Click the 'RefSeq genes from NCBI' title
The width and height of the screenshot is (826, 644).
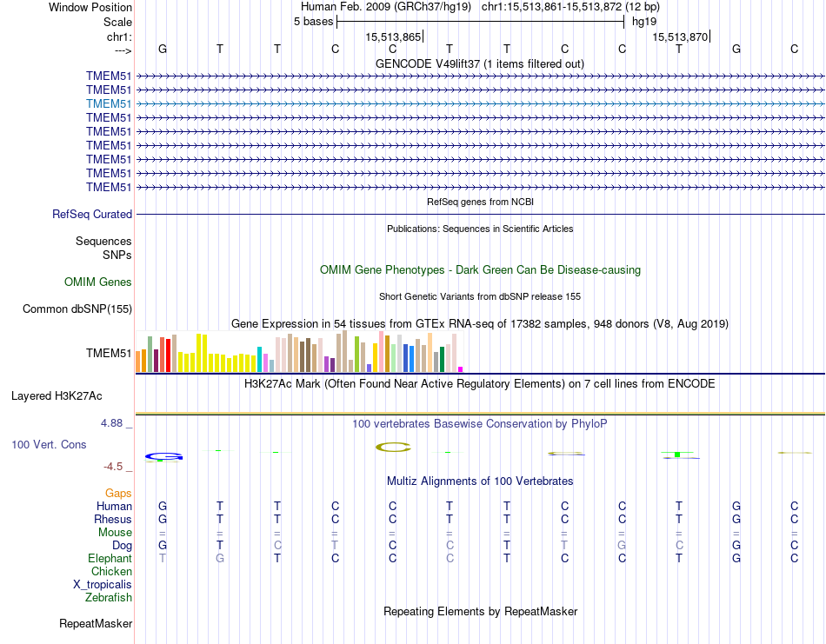pos(480,202)
